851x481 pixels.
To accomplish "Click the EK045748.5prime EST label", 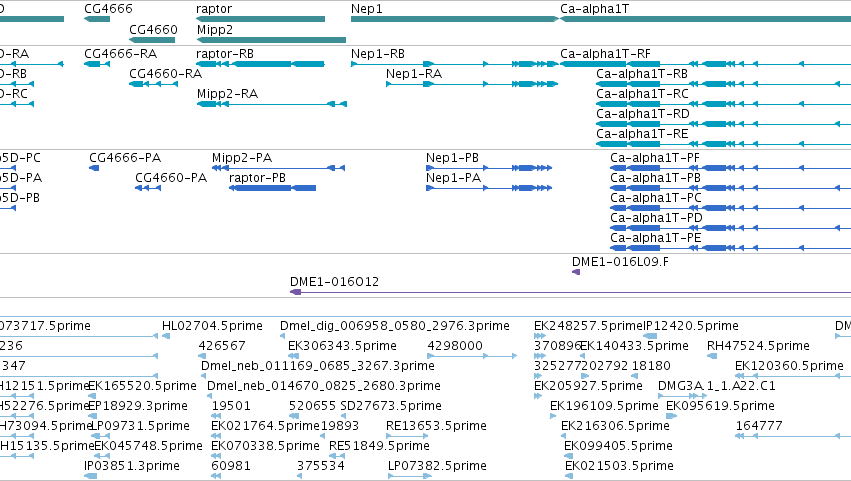I will tap(148, 447).
